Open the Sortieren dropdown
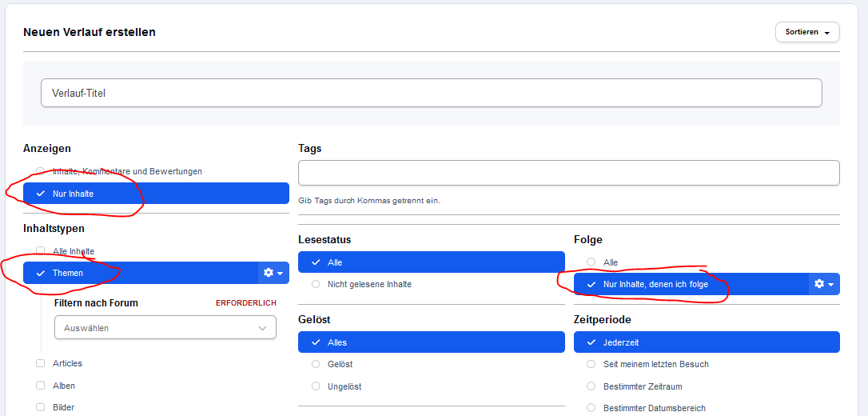Image resolution: width=868 pixels, height=416 pixels. [x=807, y=32]
